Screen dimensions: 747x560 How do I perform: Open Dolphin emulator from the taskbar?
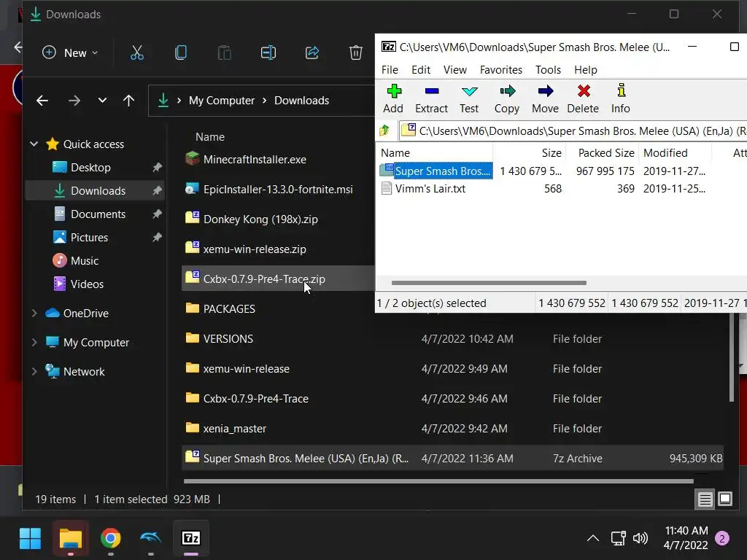[150, 539]
